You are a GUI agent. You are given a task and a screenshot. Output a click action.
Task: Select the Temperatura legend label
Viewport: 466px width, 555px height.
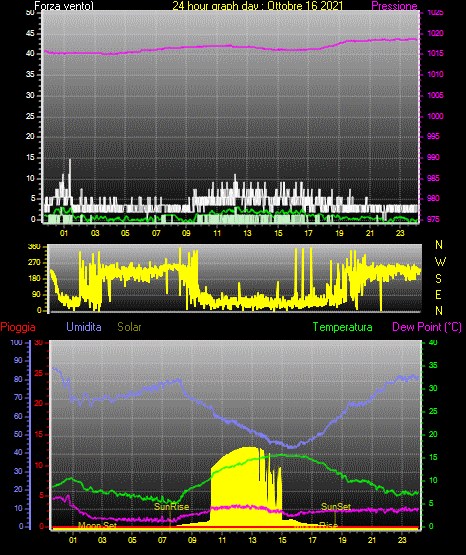[342, 327]
